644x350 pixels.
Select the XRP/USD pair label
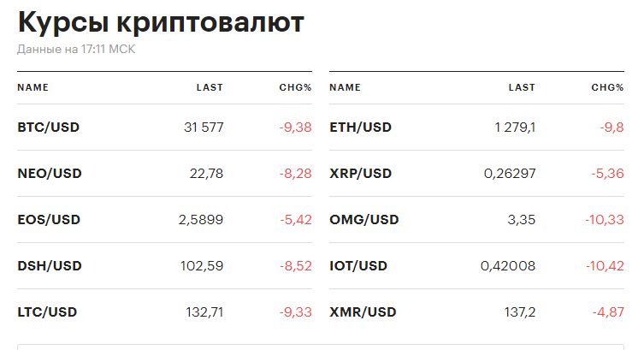coord(360,174)
